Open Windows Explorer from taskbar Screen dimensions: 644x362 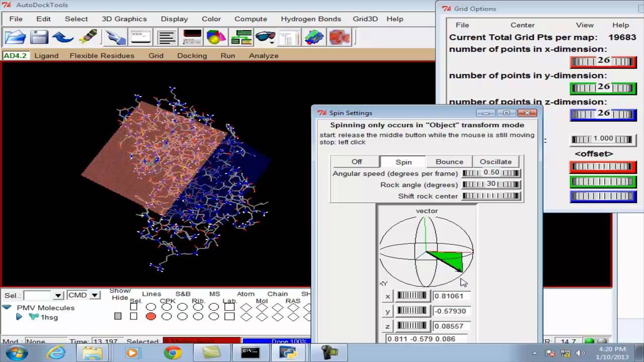point(93,353)
